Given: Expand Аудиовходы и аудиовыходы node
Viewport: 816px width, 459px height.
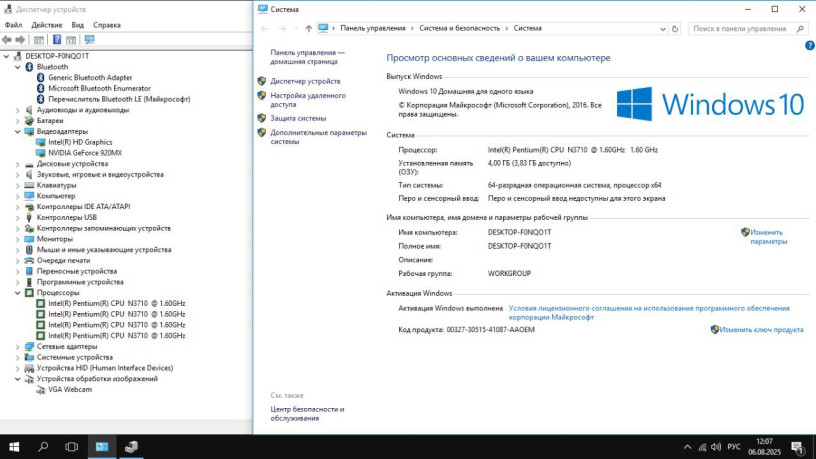Looking at the screenshot, I should pos(18,110).
